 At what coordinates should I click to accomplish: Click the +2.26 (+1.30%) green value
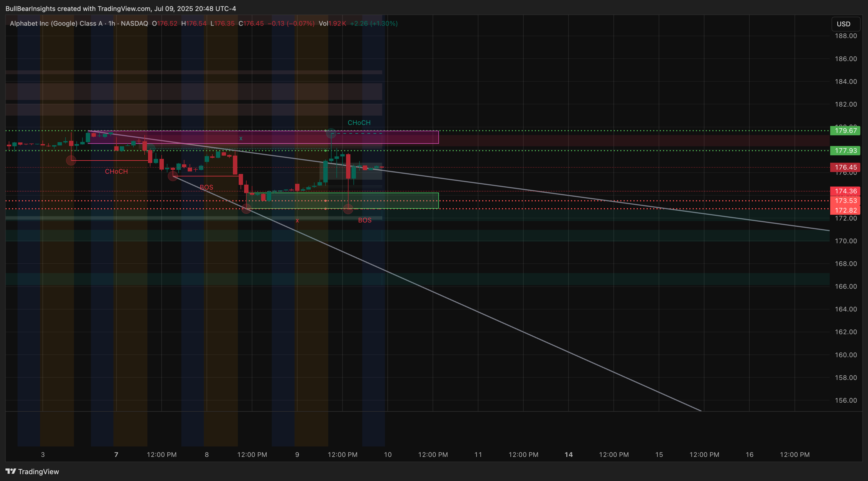[x=374, y=24]
